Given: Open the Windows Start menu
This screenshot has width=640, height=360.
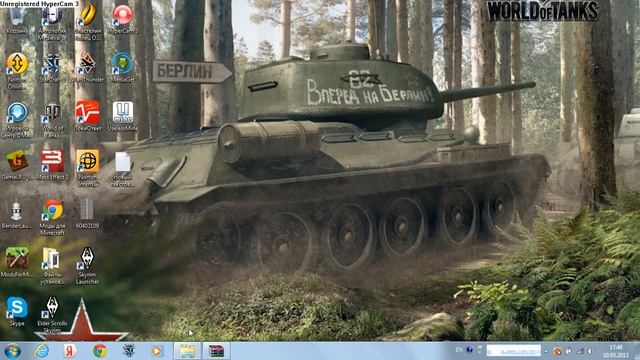Looking at the screenshot, I should pos(12,351).
